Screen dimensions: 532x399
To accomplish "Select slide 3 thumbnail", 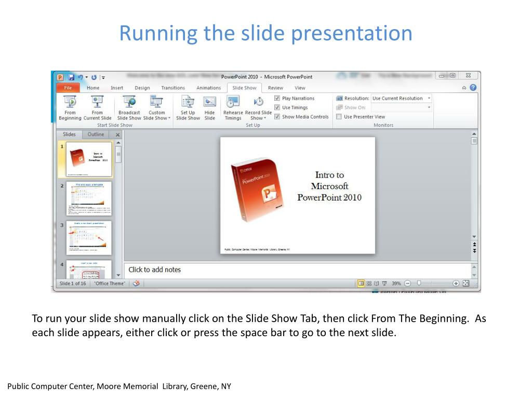I will (89, 238).
